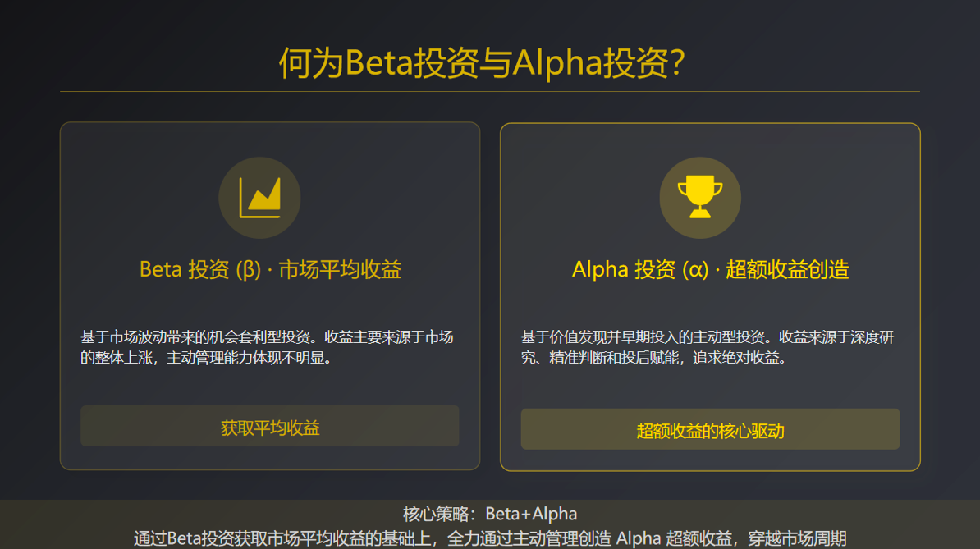Click the 超额收益创造 heading text
The width and height of the screenshot is (980, 549).
(x=787, y=270)
